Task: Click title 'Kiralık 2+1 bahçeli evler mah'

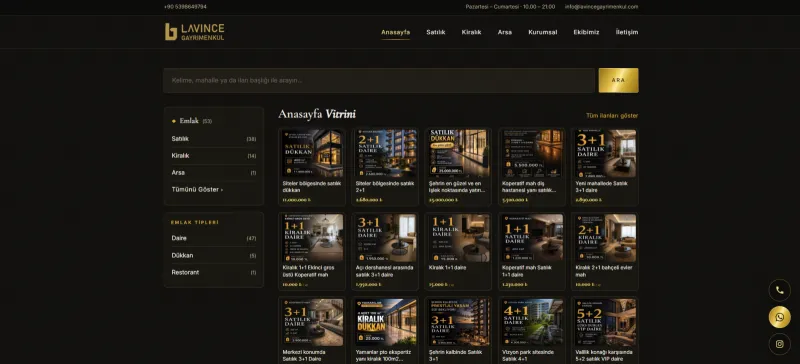Action: (603, 271)
